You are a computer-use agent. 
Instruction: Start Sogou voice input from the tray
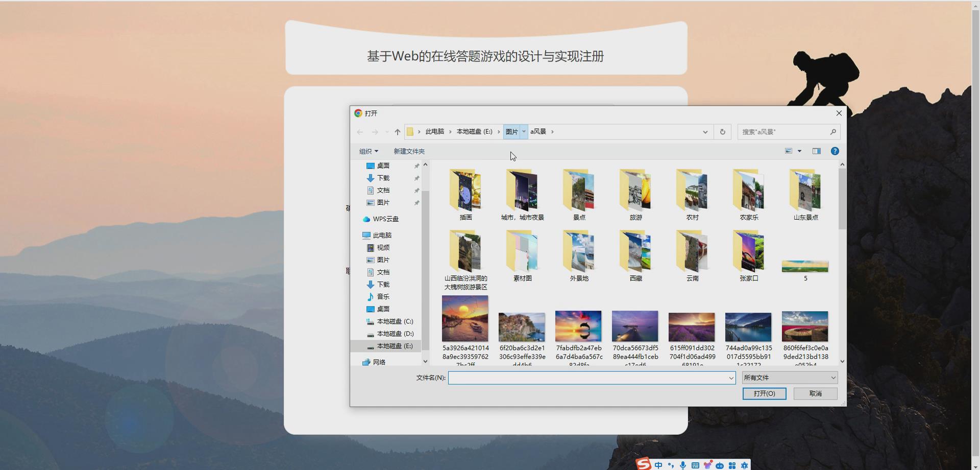tap(682, 465)
